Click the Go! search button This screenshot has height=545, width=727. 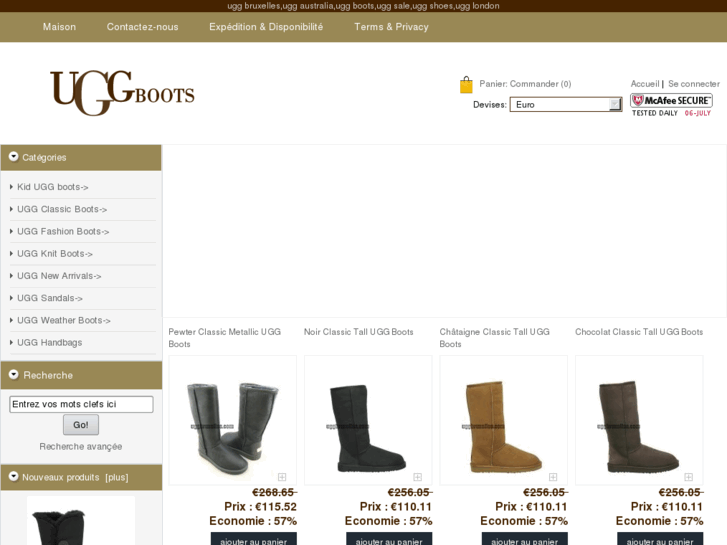pos(81,424)
